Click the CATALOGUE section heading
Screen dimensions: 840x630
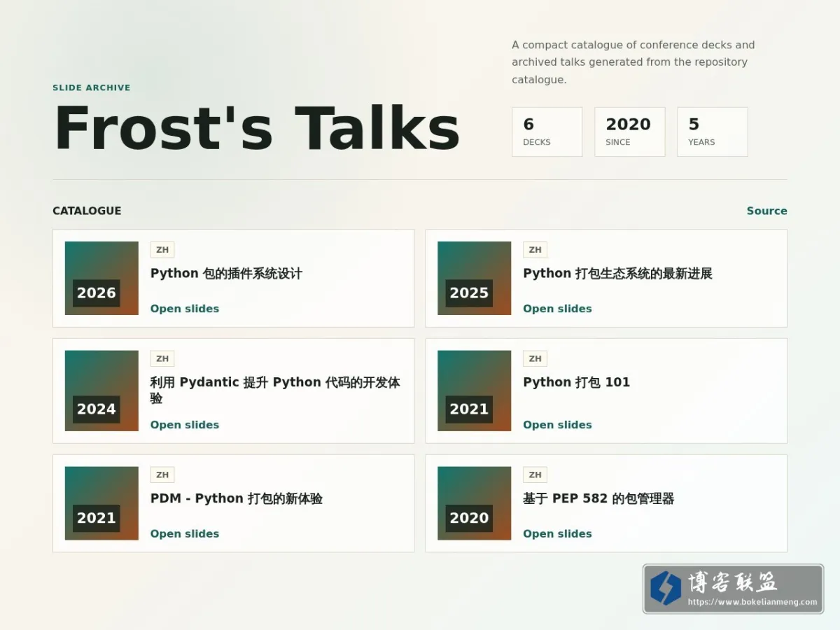point(87,211)
